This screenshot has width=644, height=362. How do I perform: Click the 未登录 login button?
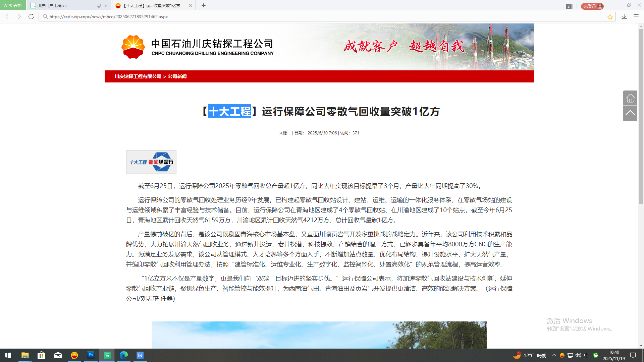[x=592, y=6]
